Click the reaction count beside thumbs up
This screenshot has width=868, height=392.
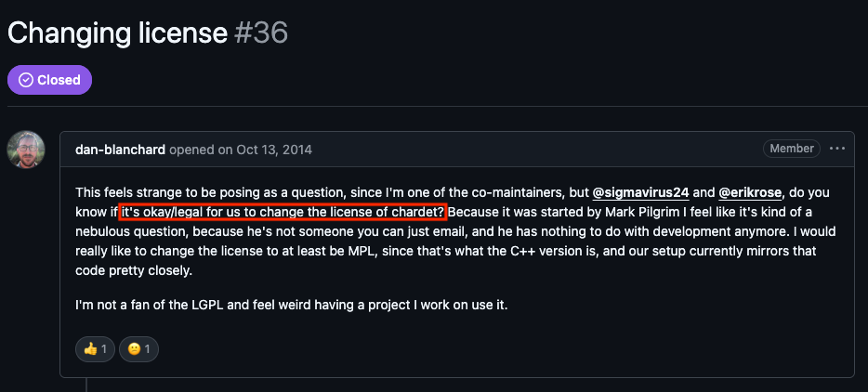click(x=103, y=349)
